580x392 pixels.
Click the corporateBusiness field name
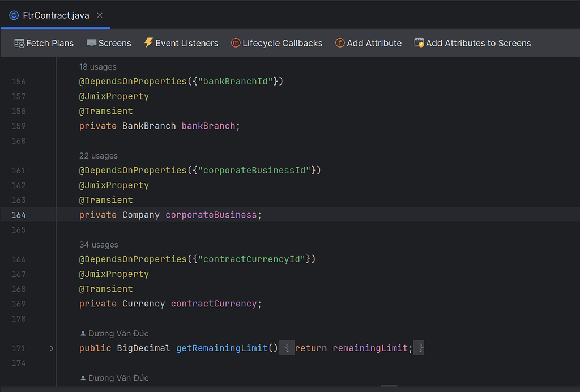[211, 215]
